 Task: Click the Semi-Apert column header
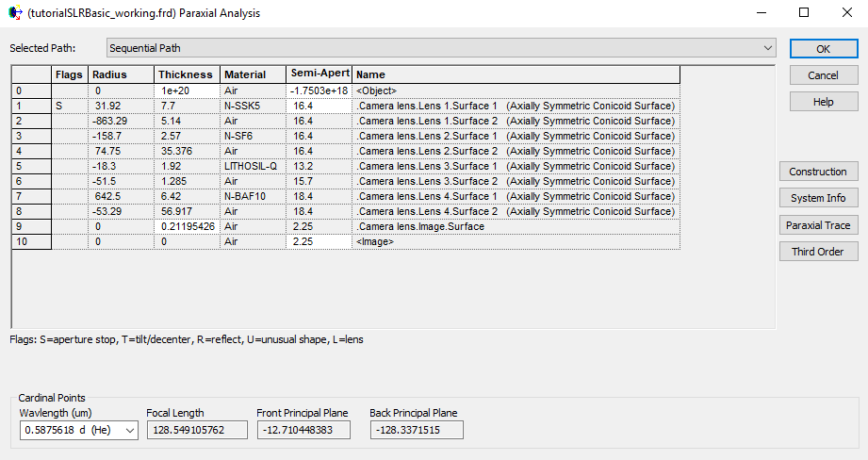[x=319, y=74]
